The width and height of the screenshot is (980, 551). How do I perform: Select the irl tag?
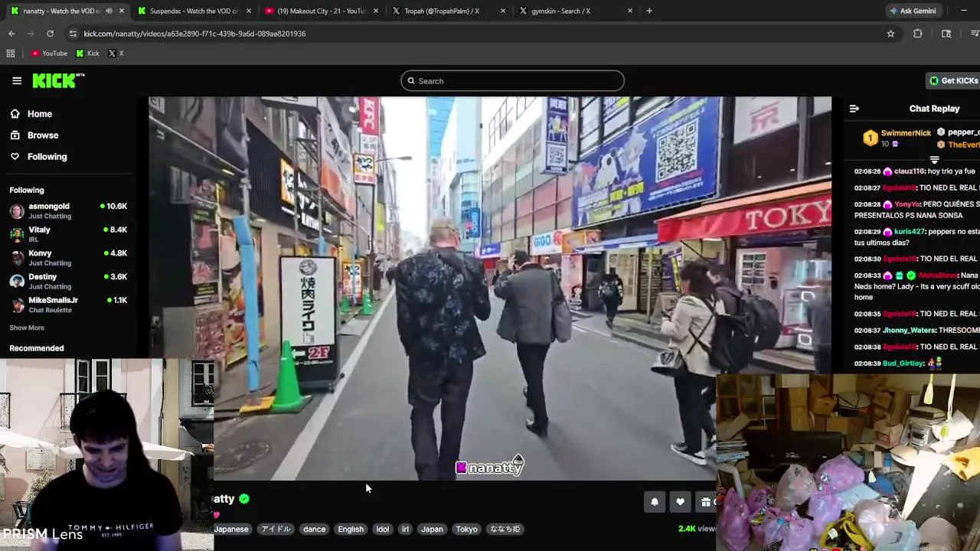pyautogui.click(x=405, y=529)
